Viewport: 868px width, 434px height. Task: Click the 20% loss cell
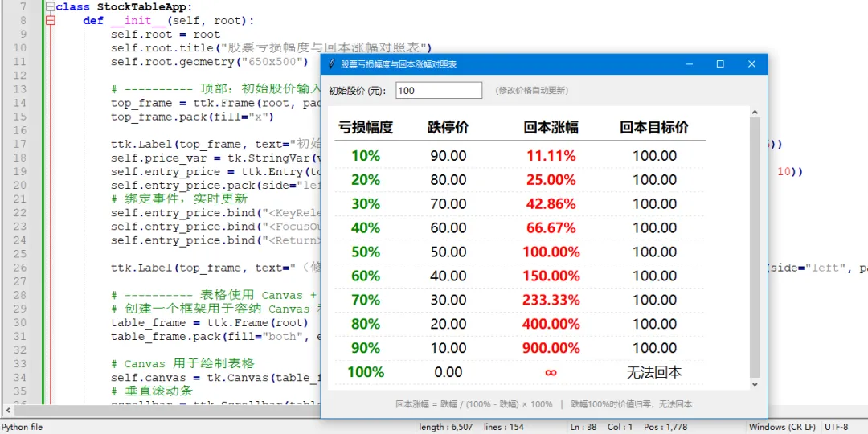[x=366, y=180]
